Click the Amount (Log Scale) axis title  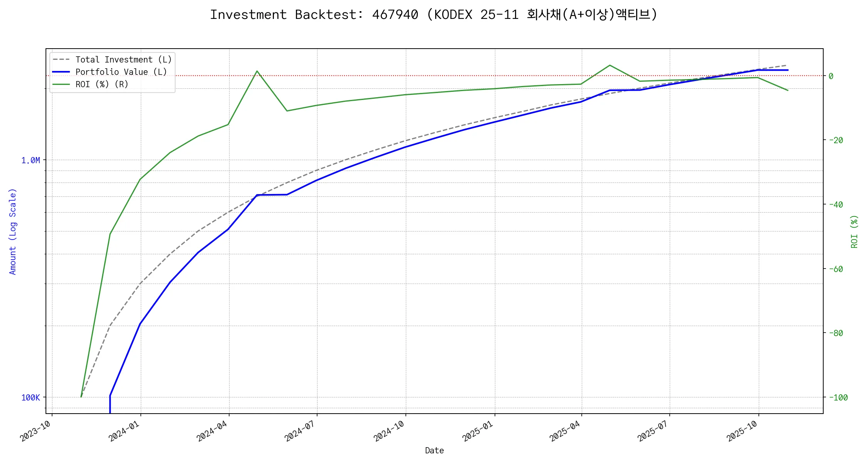coord(13,231)
